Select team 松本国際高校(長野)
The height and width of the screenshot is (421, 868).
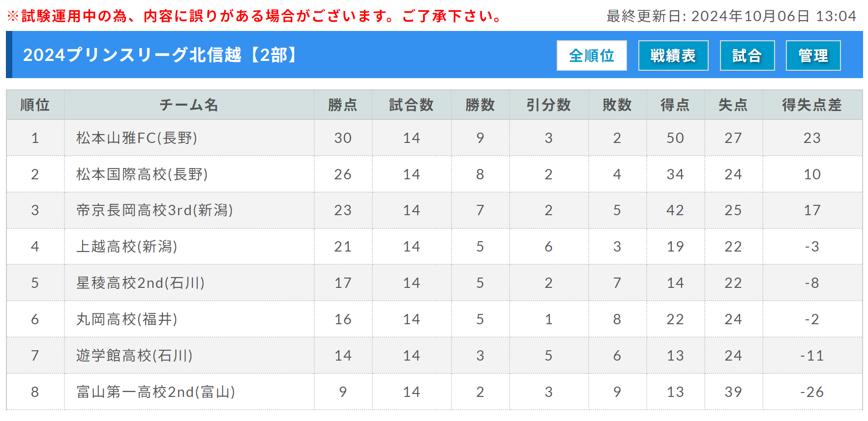[142, 174]
